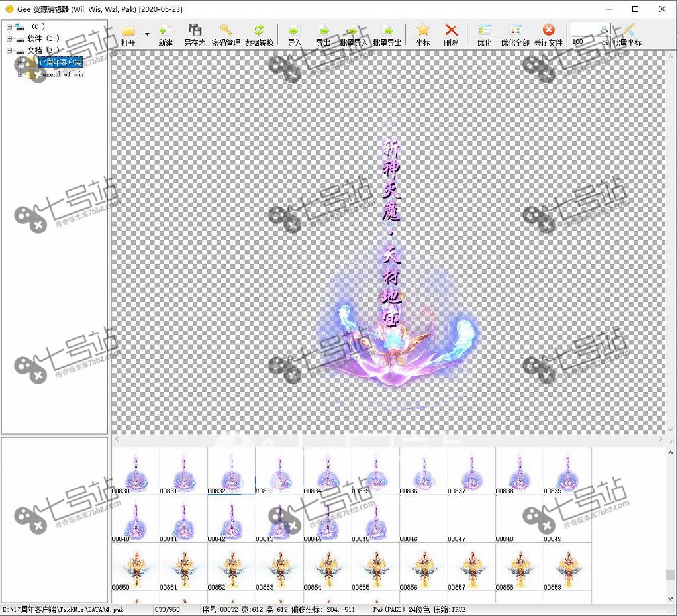Select thumbnail 00845
Image resolution: width=678 pixels, height=616 pixels.
375,519
